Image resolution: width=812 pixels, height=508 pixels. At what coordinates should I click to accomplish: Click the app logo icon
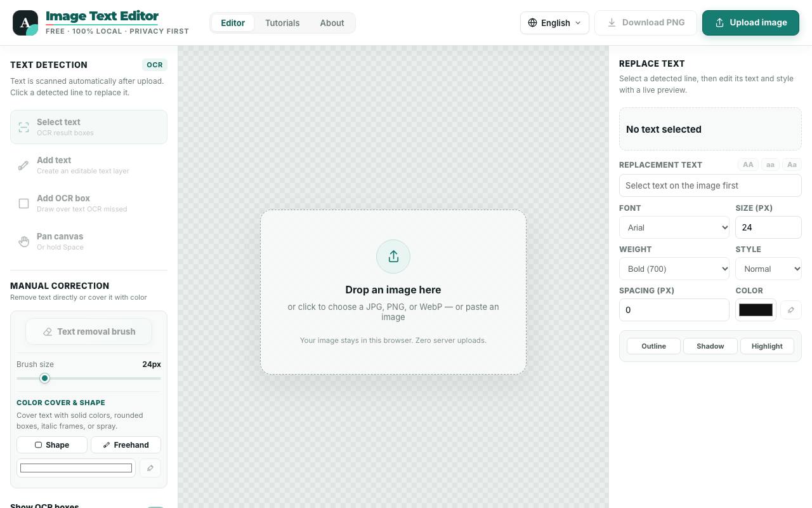point(25,23)
